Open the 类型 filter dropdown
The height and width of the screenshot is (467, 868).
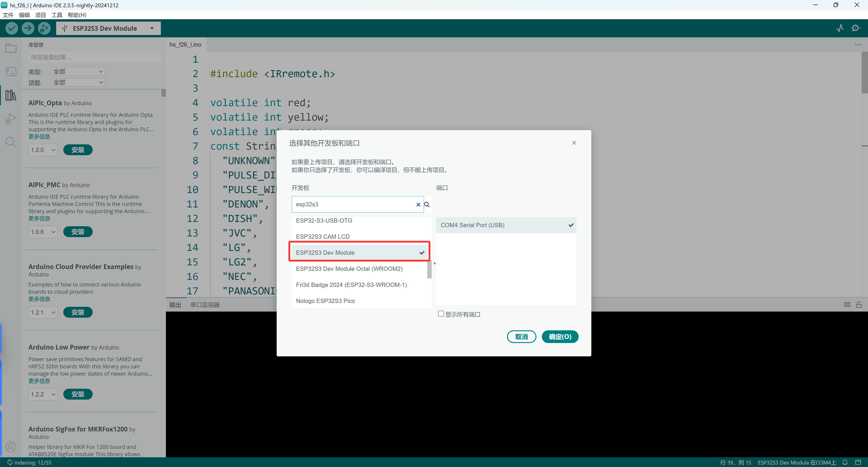pos(78,71)
